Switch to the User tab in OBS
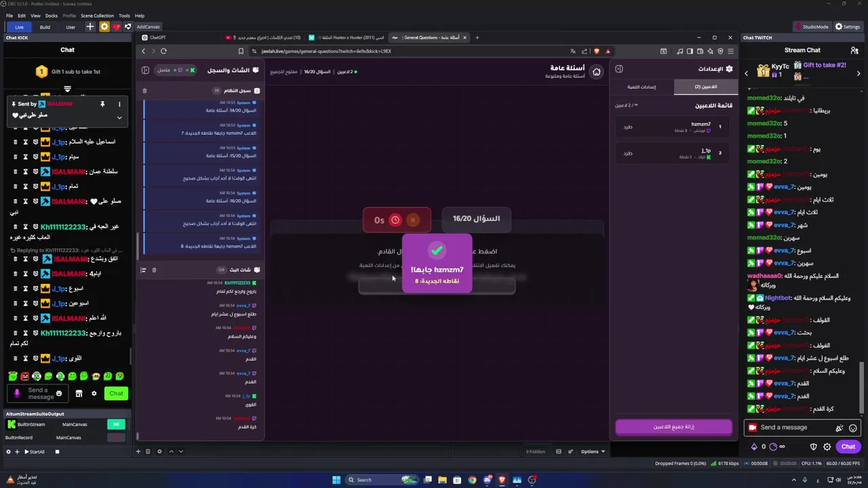868x488 pixels. [71, 27]
